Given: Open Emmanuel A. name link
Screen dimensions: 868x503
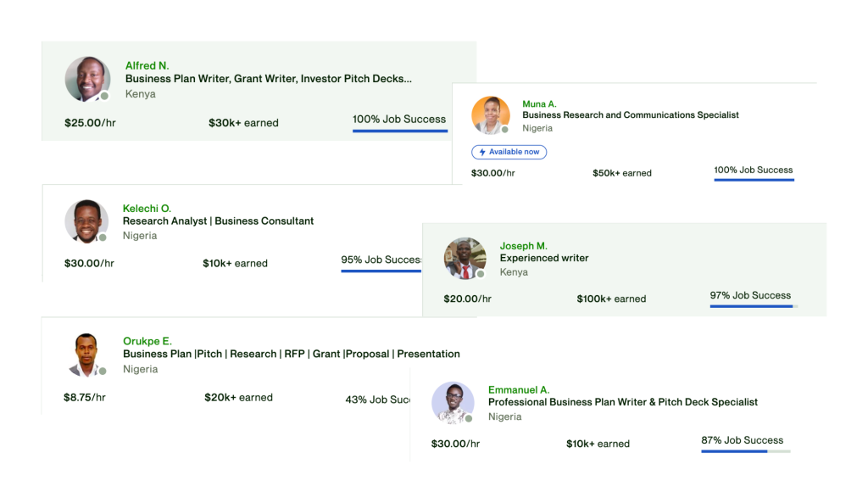Looking at the screenshot, I should pos(519,390).
